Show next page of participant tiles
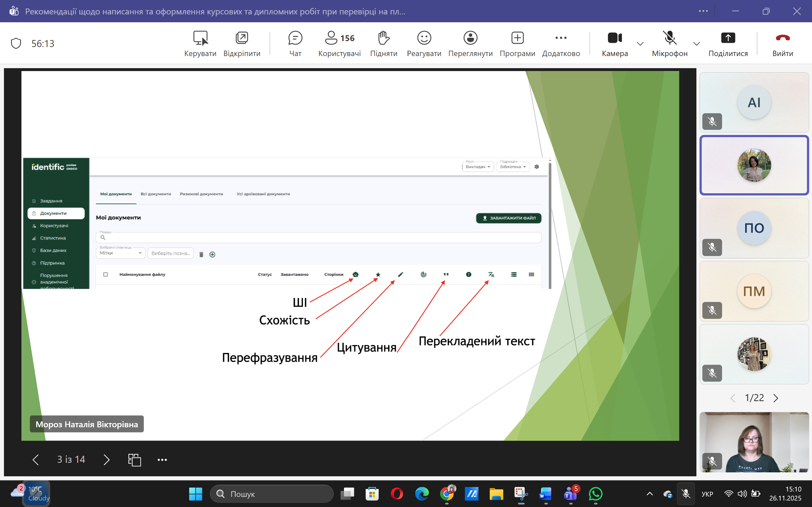Screen dimensions: 812x507 point(776,398)
